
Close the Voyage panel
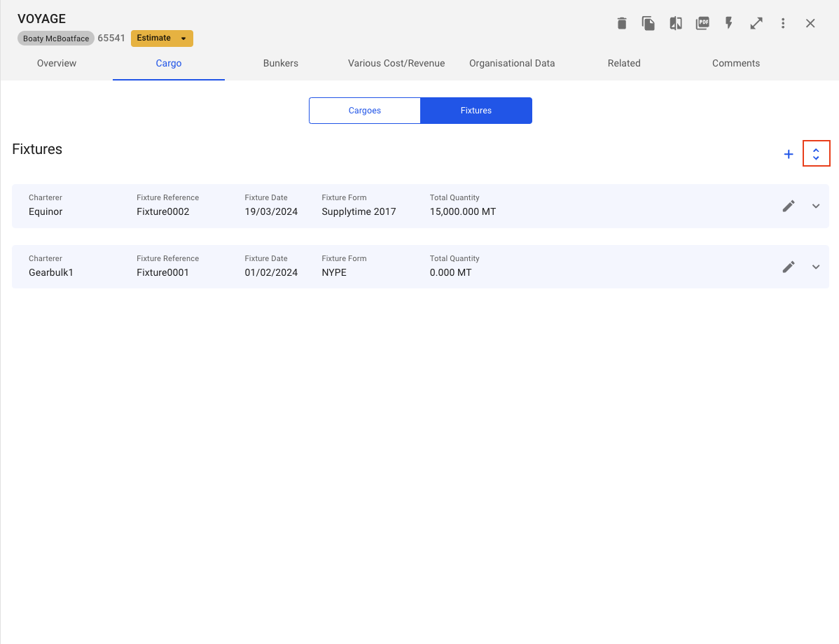(810, 24)
